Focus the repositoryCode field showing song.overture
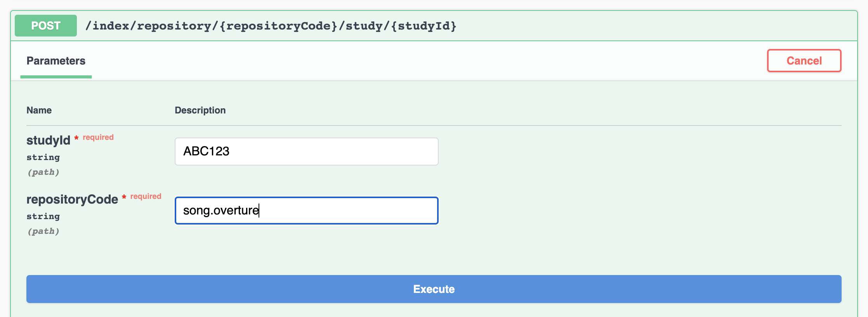Viewport: 868px width, 317px height. (x=306, y=210)
